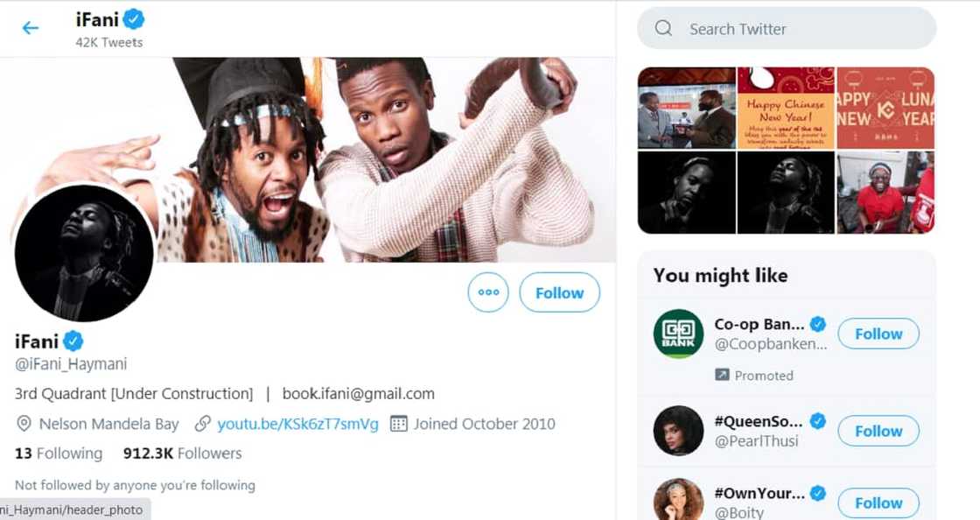
Task: Click the link chain icon
Action: [x=203, y=424]
